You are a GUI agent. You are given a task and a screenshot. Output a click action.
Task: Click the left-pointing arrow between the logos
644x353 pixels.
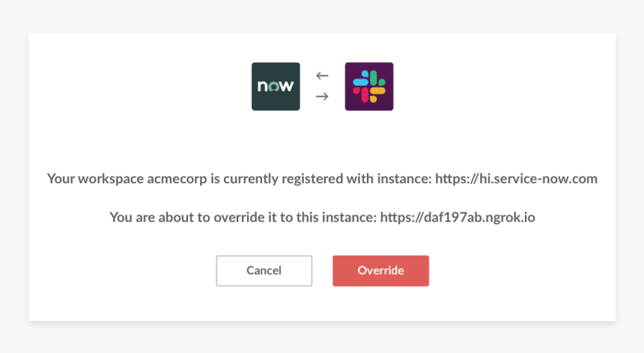[322, 76]
